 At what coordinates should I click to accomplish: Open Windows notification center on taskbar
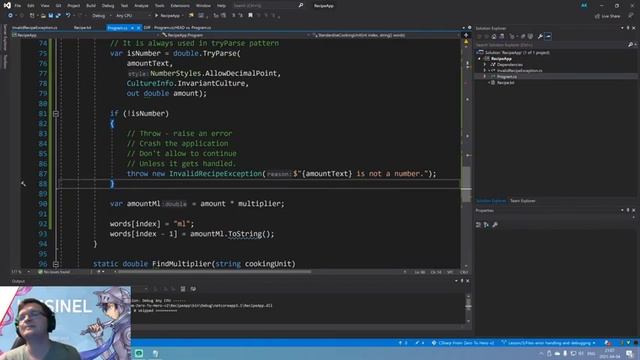click(629, 353)
